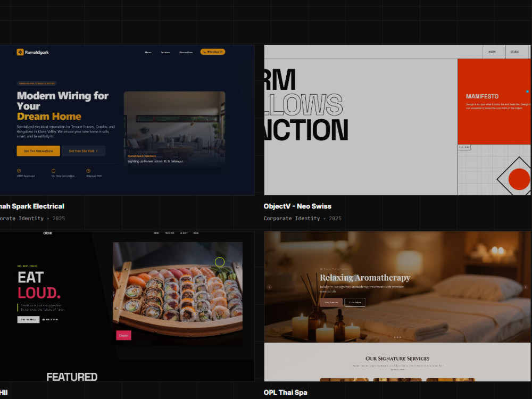The image size is (532, 399).
Task: Click the next slide arrow on spa carousel
Action: click(x=526, y=287)
